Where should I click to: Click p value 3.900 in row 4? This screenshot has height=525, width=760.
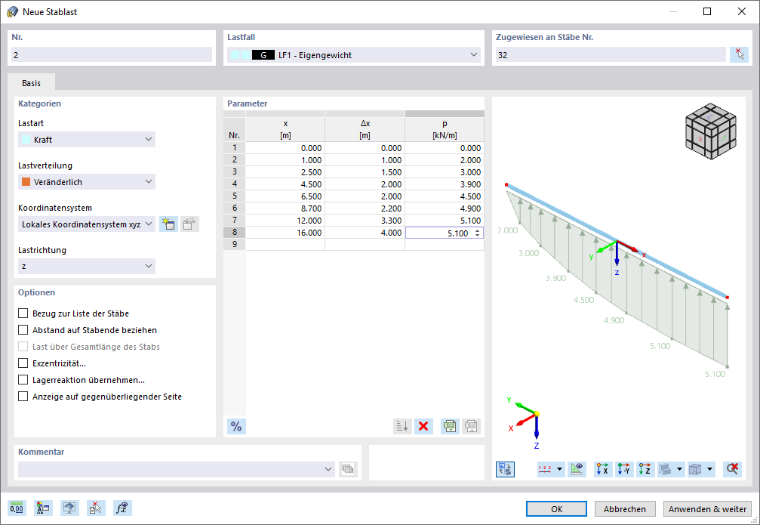point(444,184)
